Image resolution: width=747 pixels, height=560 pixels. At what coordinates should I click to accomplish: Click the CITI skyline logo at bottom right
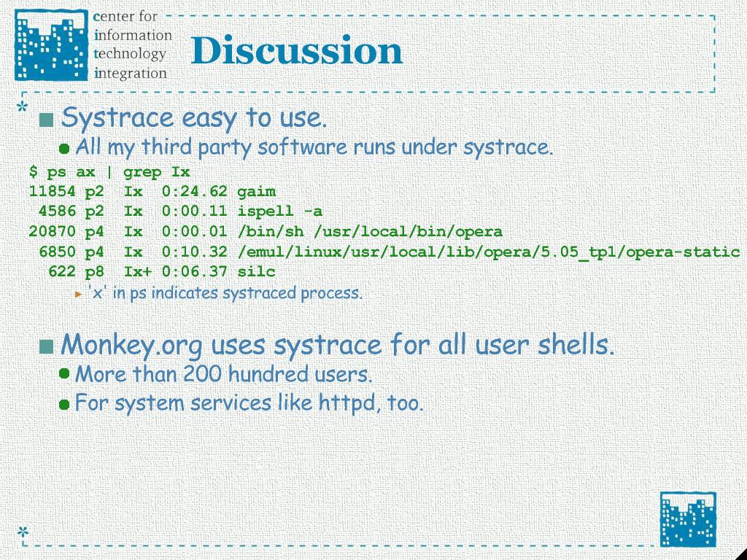click(x=688, y=519)
